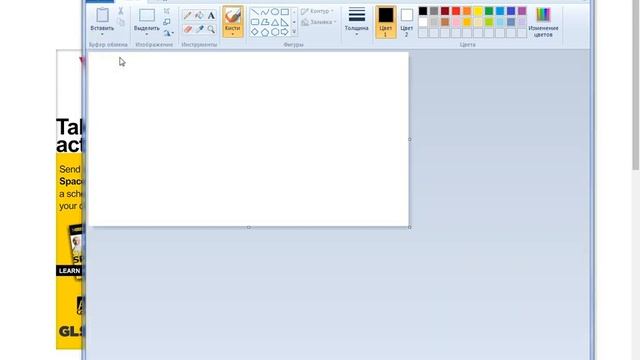640x360 pixels.
Task: Choose the Curve shape
Action: point(265,12)
